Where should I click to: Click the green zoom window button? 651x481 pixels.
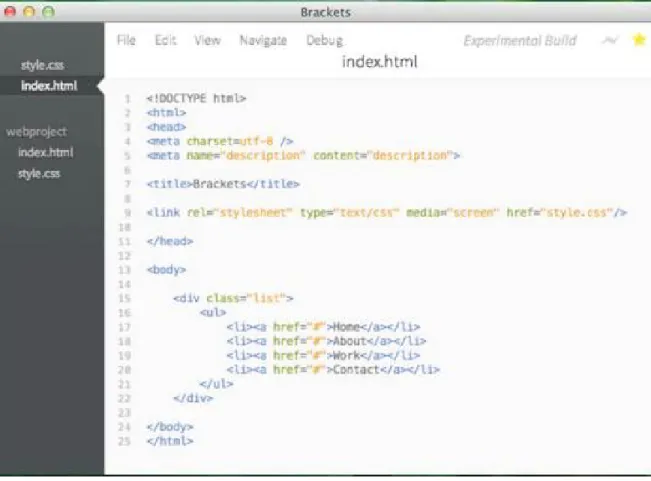tap(49, 12)
